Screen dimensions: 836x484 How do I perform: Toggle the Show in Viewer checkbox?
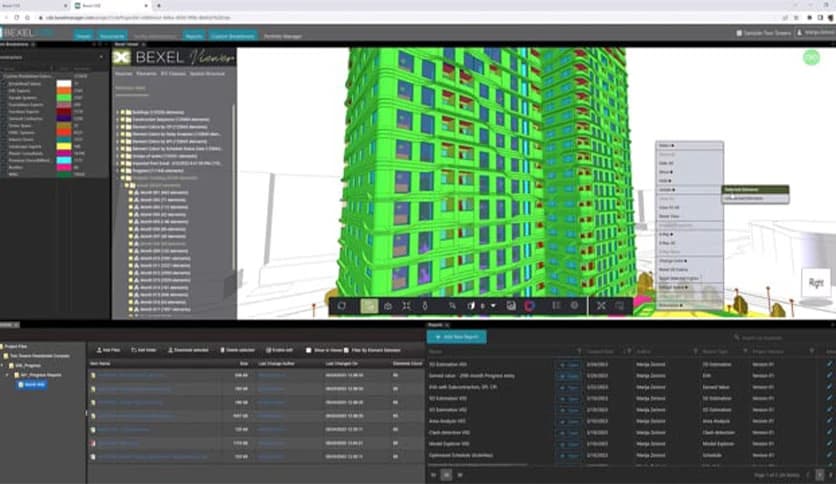(x=309, y=350)
